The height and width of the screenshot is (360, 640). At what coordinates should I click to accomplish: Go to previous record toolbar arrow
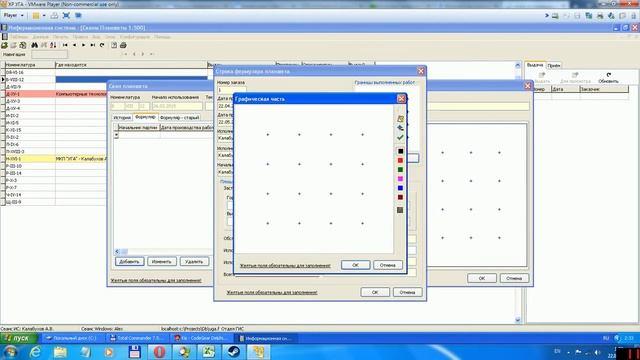[x=74, y=45]
